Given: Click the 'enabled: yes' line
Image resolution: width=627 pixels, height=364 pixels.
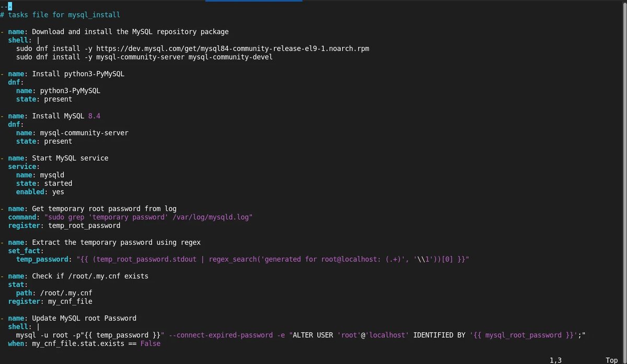Looking at the screenshot, I should click(40, 192).
